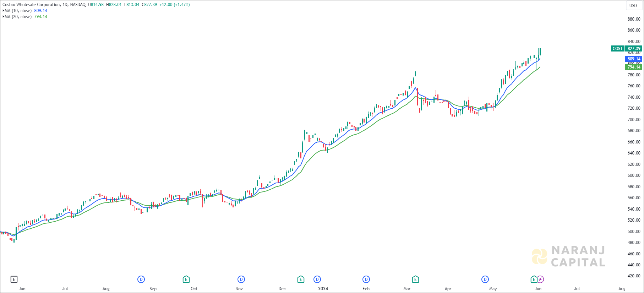Click the Dec label on the time axis
This screenshot has width=644, height=293.
[282, 289]
